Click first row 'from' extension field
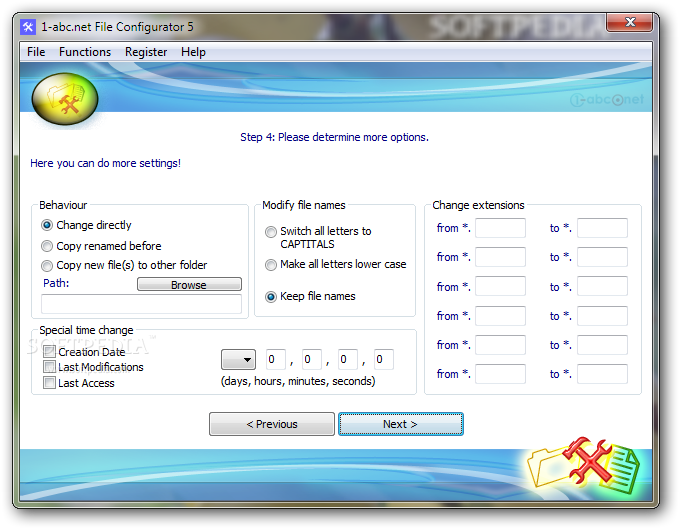 (x=500, y=228)
